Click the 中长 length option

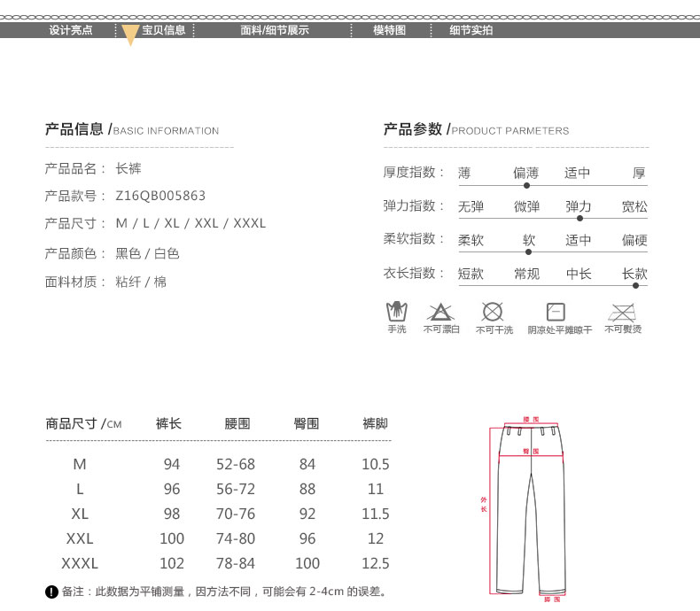click(579, 274)
